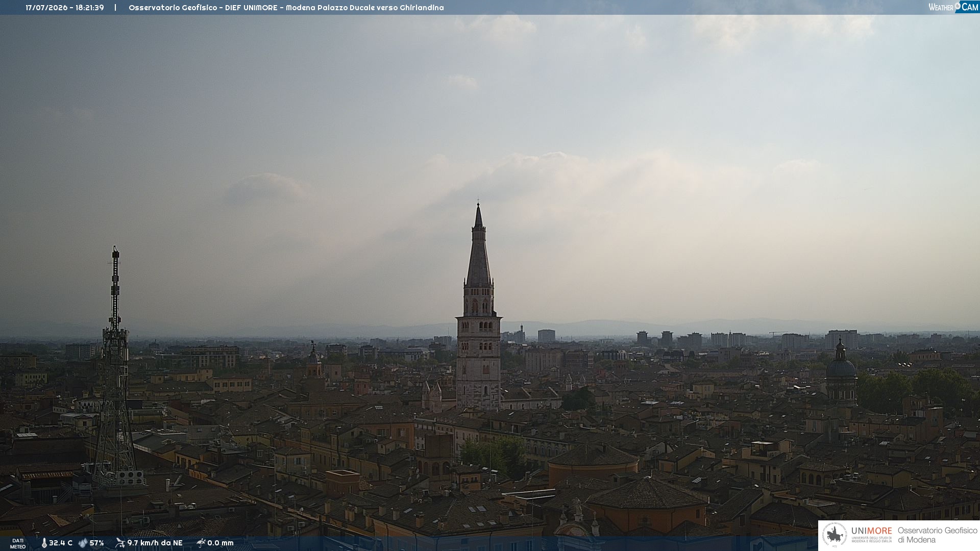The width and height of the screenshot is (980, 551).
Task: Click the thermometer temperature icon
Action: coord(44,543)
